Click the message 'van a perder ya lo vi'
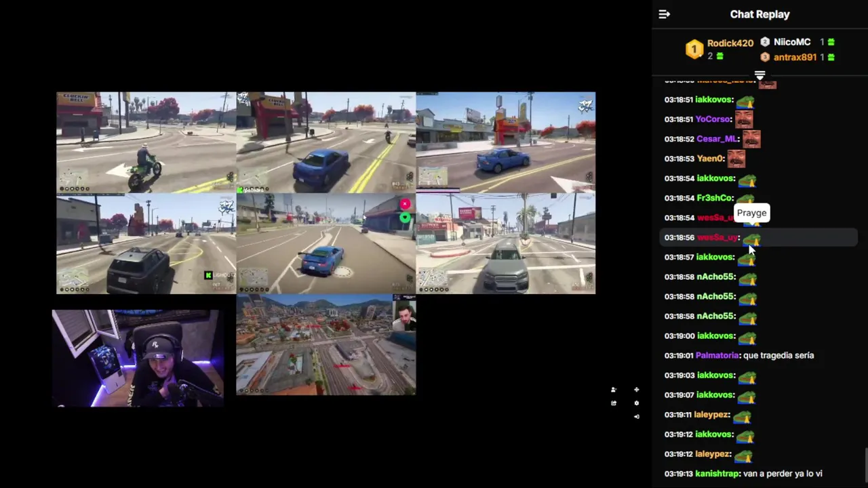Image resolution: width=868 pixels, height=488 pixels. tap(783, 473)
